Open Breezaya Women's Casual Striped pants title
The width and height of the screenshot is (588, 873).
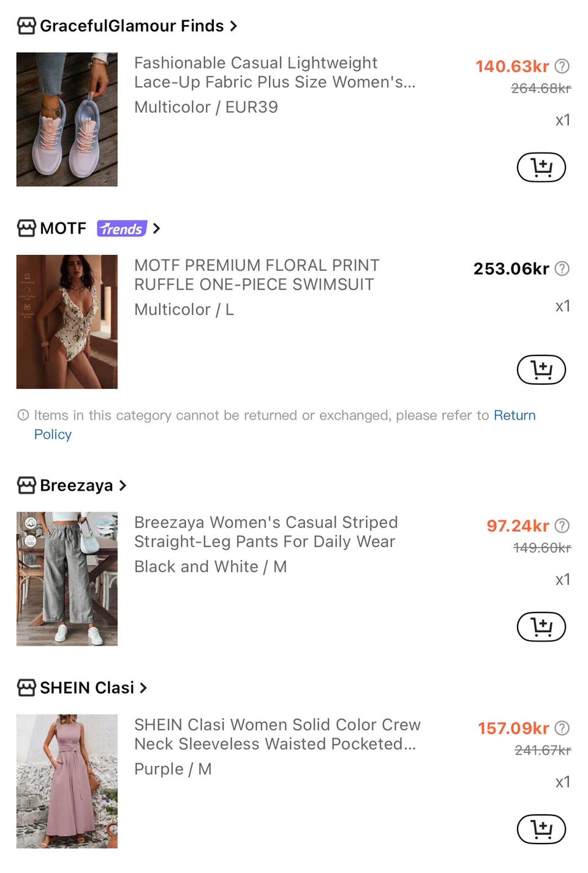[x=266, y=532]
